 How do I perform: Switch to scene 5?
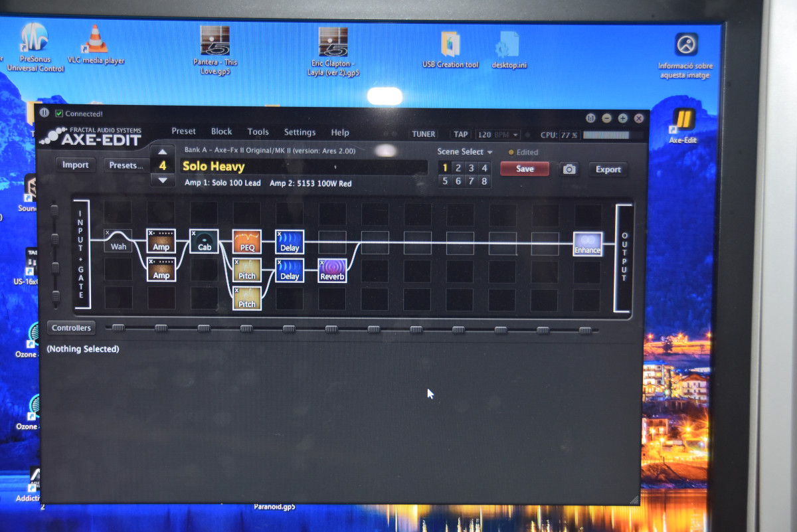pos(444,181)
